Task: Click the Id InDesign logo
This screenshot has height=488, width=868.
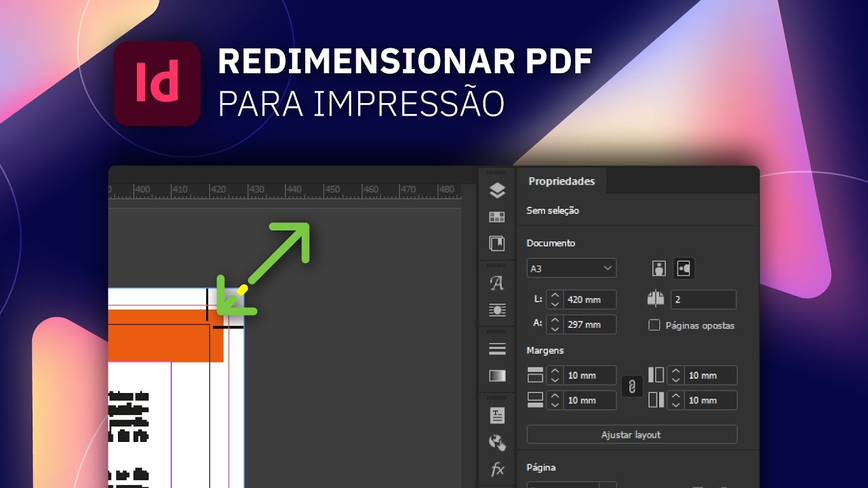Action: pos(157,83)
